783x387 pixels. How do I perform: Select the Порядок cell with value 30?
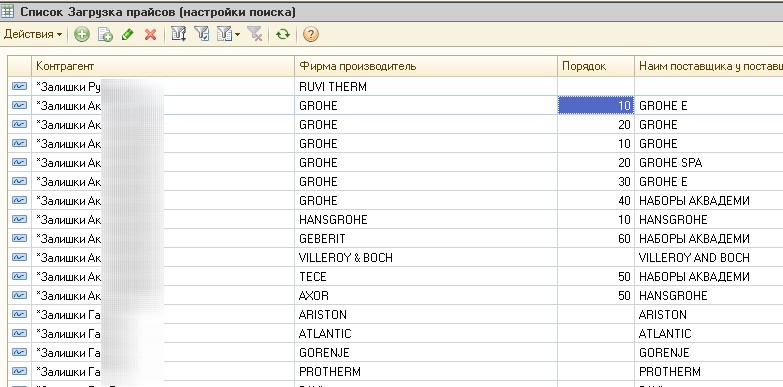point(596,181)
